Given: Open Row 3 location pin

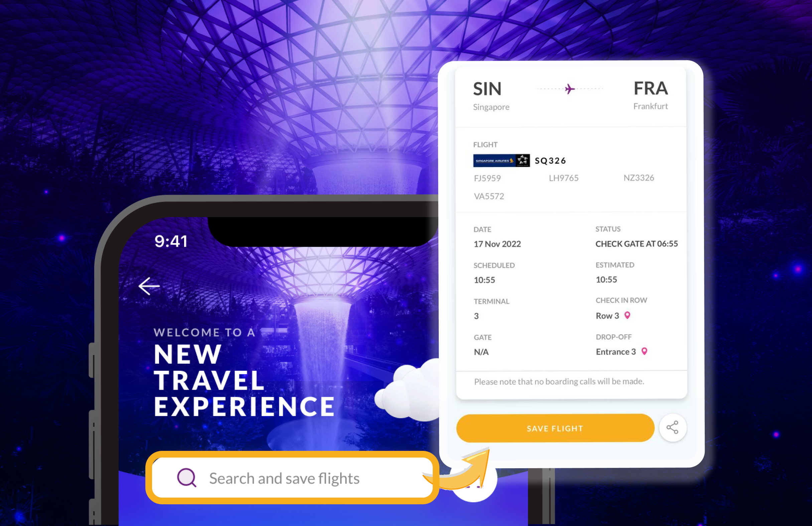Looking at the screenshot, I should [627, 315].
